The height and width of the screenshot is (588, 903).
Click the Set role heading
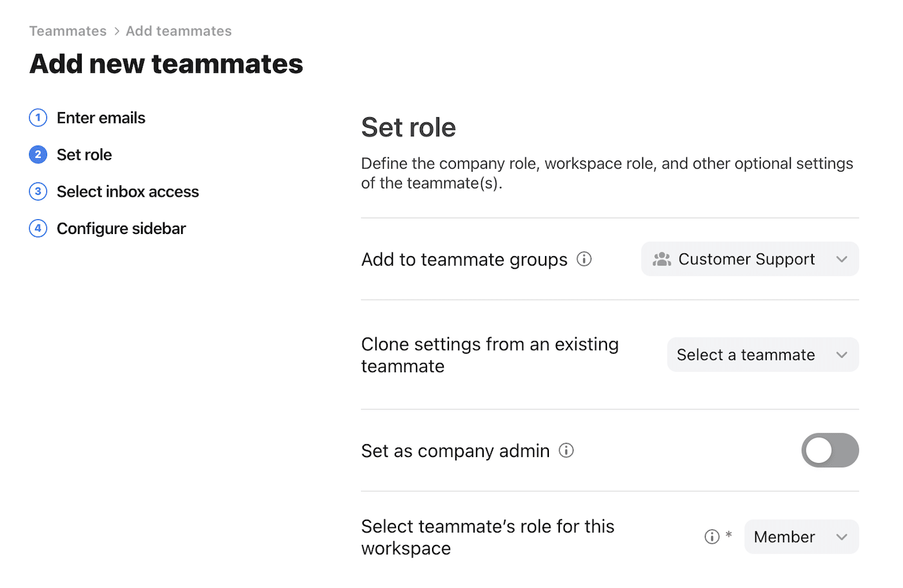[x=408, y=127]
